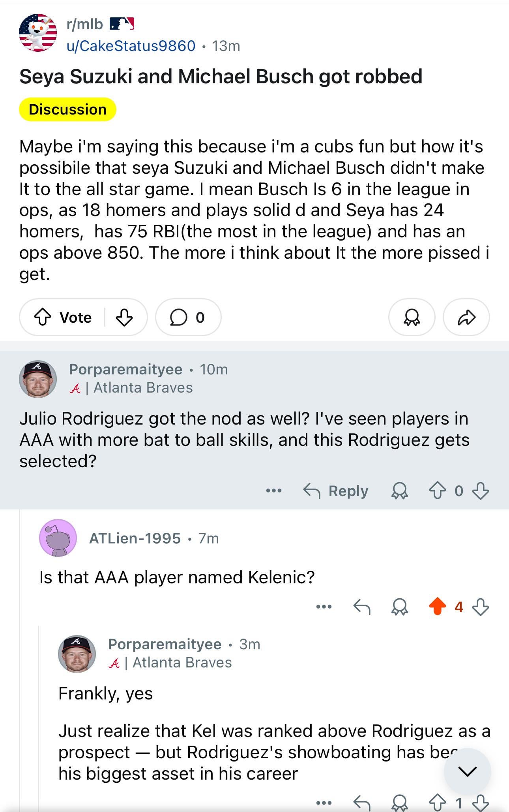
Task: Jump to next comment with chevron button
Action: click(467, 771)
